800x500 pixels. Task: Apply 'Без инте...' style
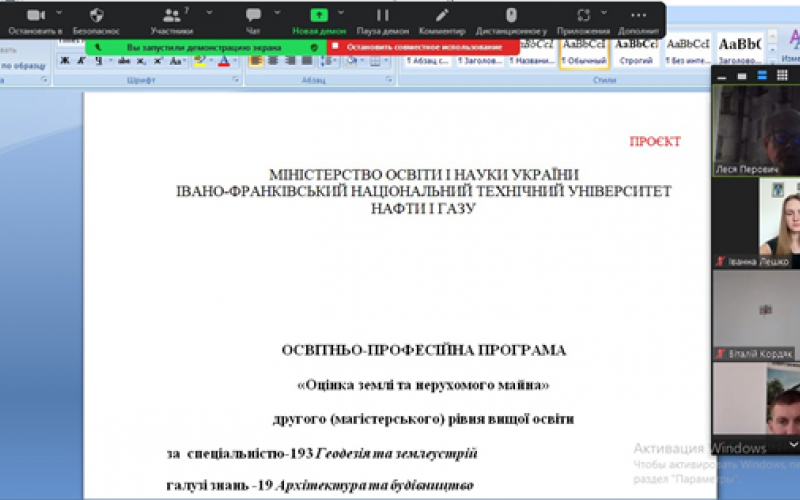688,52
